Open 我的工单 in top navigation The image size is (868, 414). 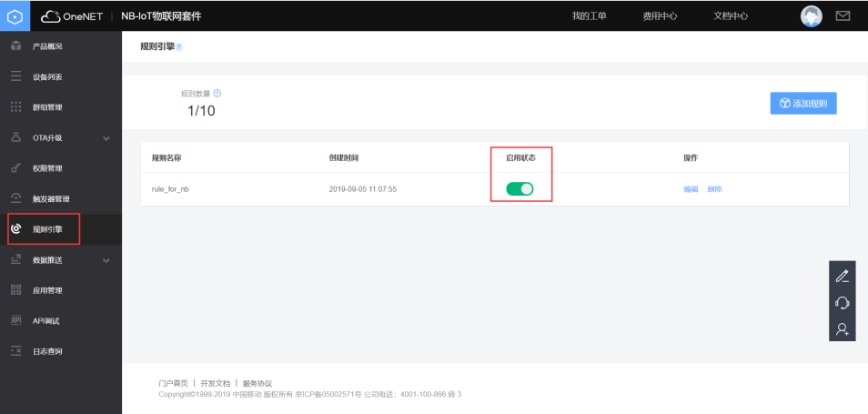click(x=589, y=16)
